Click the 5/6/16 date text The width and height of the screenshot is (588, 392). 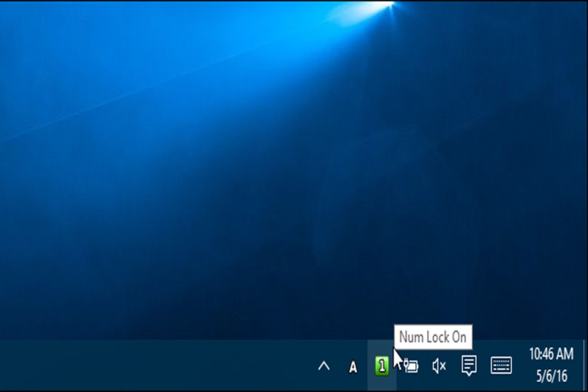(551, 376)
